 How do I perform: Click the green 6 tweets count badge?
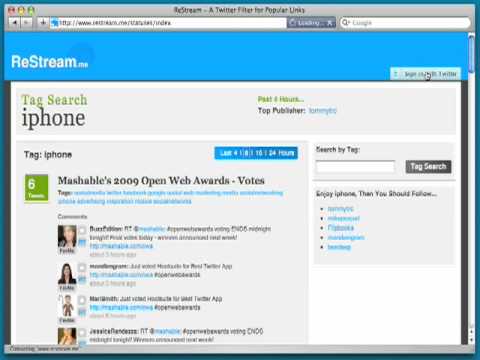click(36, 188)
